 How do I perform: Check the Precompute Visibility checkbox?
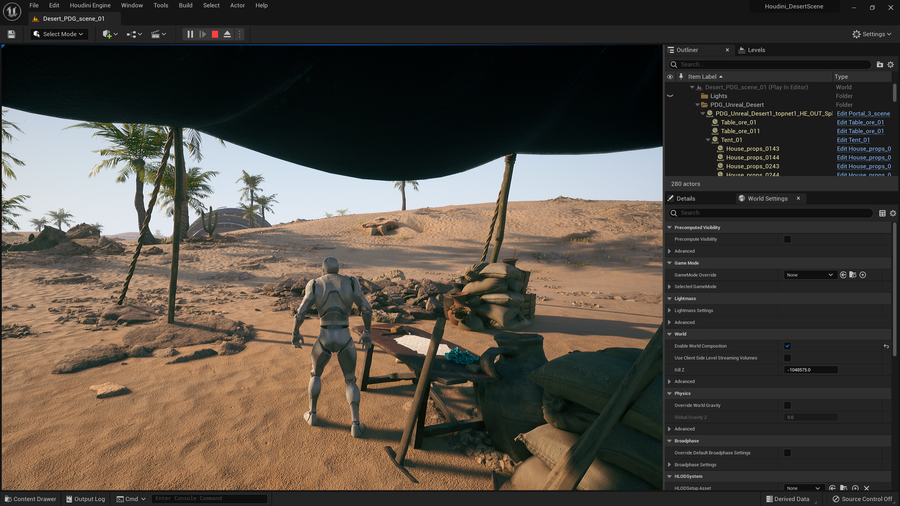point(787,240)
